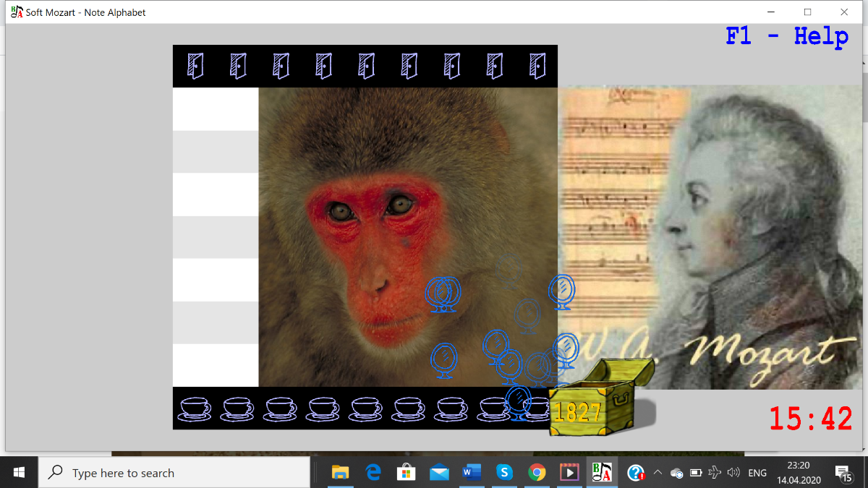
Task: Click the monkey face picture
Action: pos(408,237)
